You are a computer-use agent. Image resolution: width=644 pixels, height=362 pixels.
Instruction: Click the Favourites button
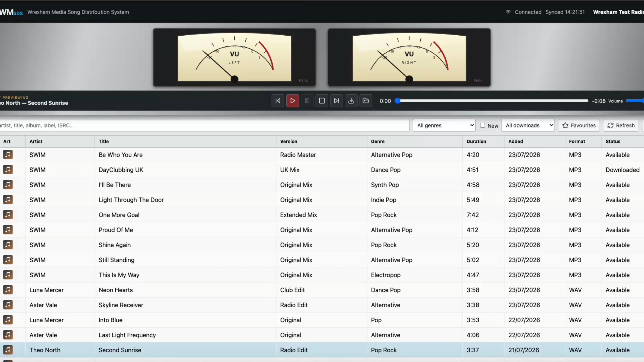pos(579,125)
